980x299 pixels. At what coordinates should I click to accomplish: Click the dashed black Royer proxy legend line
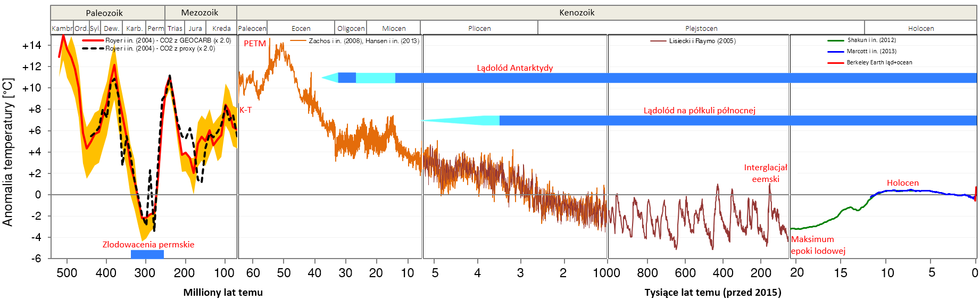tap(93, 48)
